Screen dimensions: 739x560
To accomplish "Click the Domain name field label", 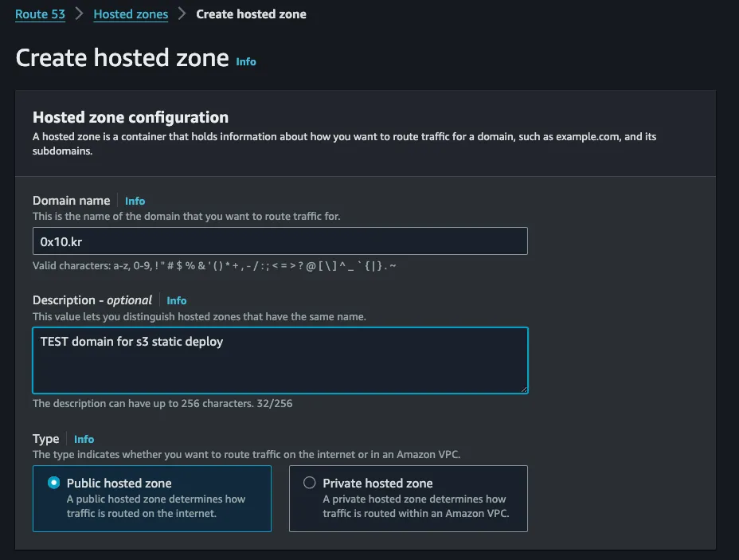I will pos(71,201).
